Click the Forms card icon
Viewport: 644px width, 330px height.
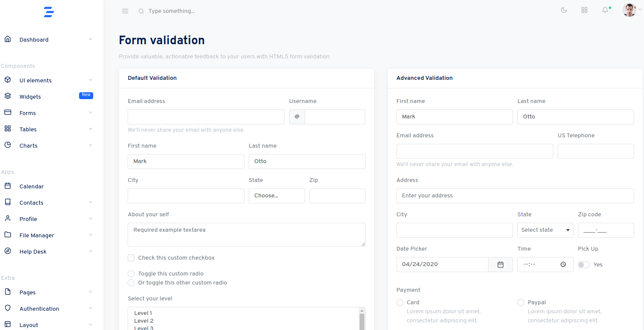pyautogui.click(x=7, y=112)
